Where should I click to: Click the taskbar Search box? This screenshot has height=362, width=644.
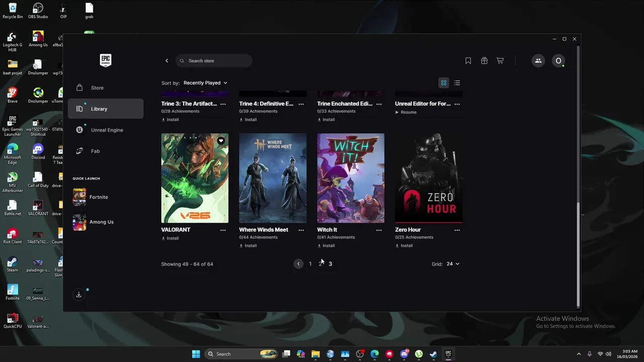[242, 354]
